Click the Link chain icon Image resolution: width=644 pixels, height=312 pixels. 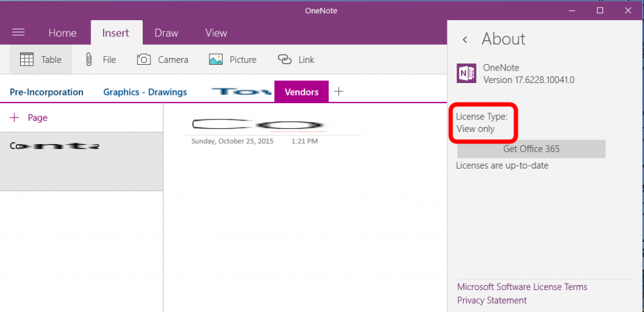tap(285, 60)
